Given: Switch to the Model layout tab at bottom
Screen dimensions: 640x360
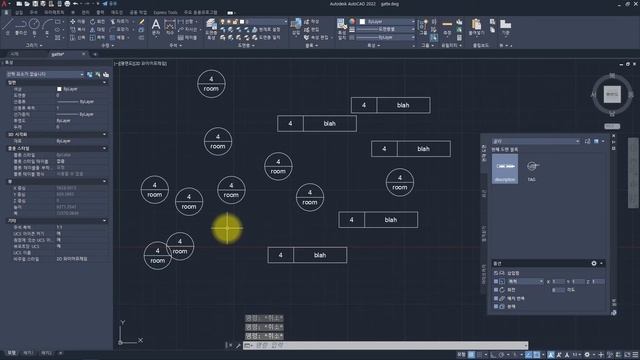Looking at the screenshot, I should tap(11, 353).
